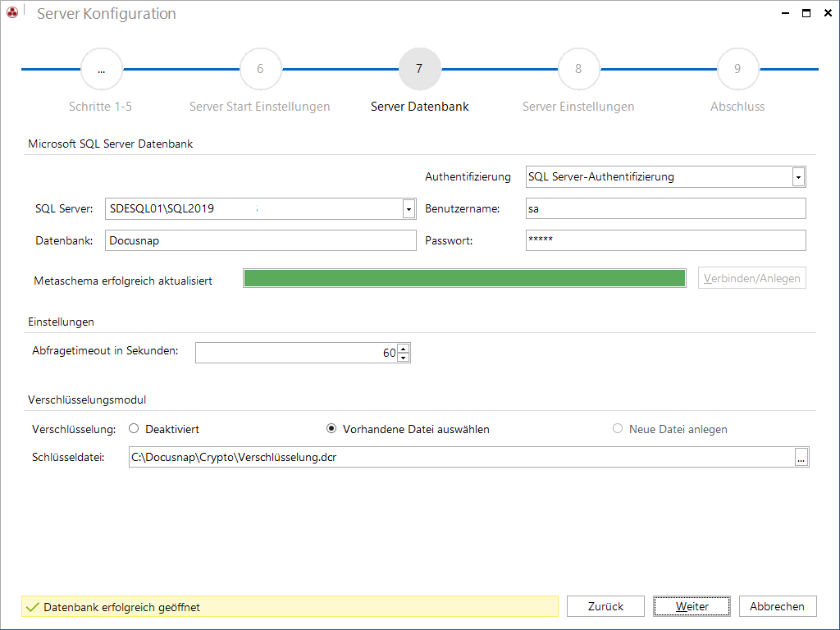Screen dimensions: 840x630
Task: Click into the Schlüsseldatei path field
Action: (x=462, y=458)
